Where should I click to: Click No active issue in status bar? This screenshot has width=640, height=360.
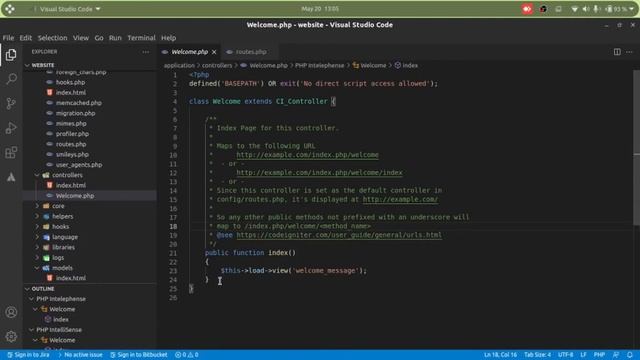pos(80,355)
